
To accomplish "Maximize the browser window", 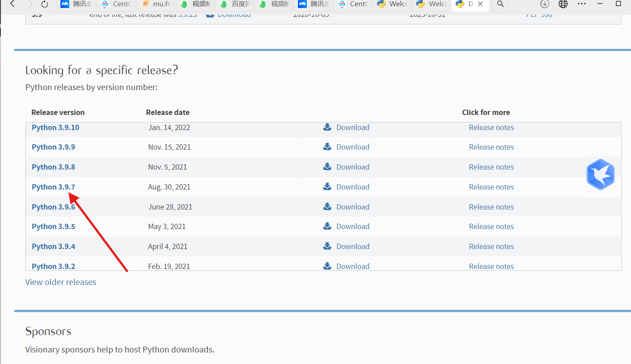I will coord(618,4).
